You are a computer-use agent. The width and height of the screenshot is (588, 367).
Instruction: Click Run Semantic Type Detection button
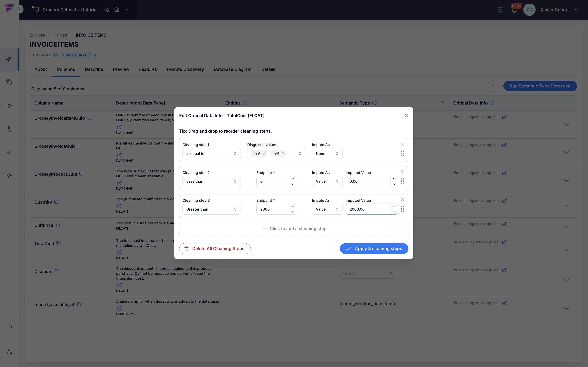coord(540,86)
